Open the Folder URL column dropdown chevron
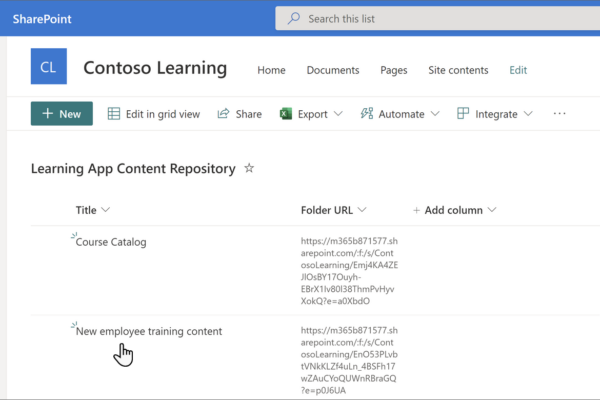Viewport: 600px width, 400px height. (x=362, y=210)
